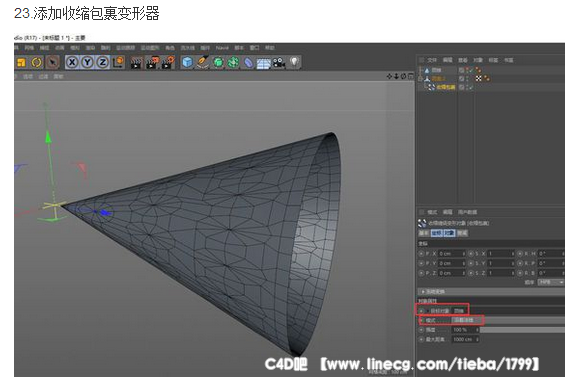Switch to the 对象 object tab

click(x=449, y=233)
